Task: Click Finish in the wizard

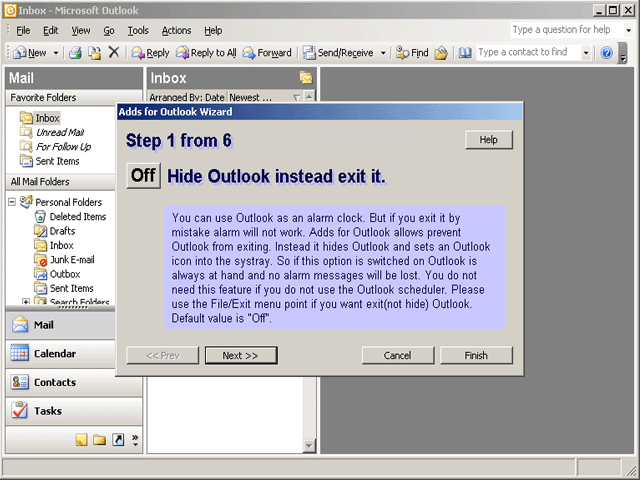Action: (x=476, y=356)
